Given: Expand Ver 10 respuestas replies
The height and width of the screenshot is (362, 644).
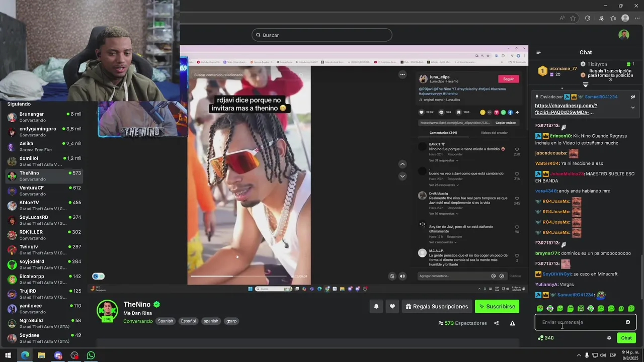Looking at the screenshot, I should (x=443, y=214).
